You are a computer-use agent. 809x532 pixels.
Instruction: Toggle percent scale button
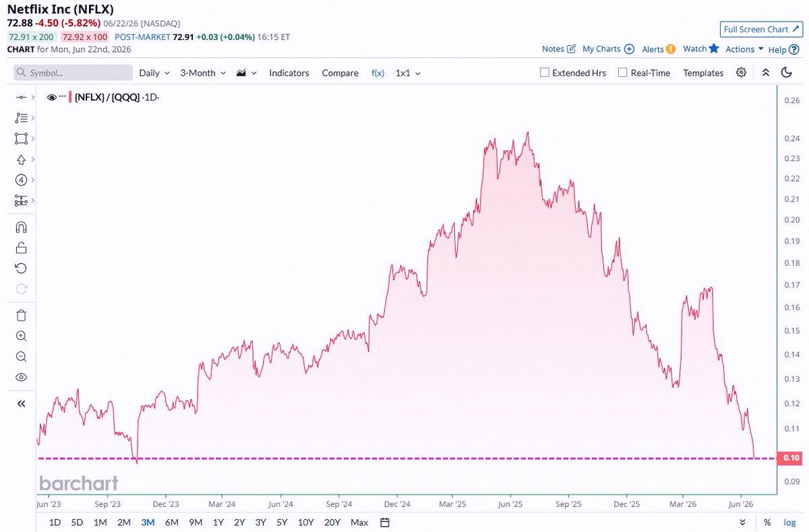767,522
